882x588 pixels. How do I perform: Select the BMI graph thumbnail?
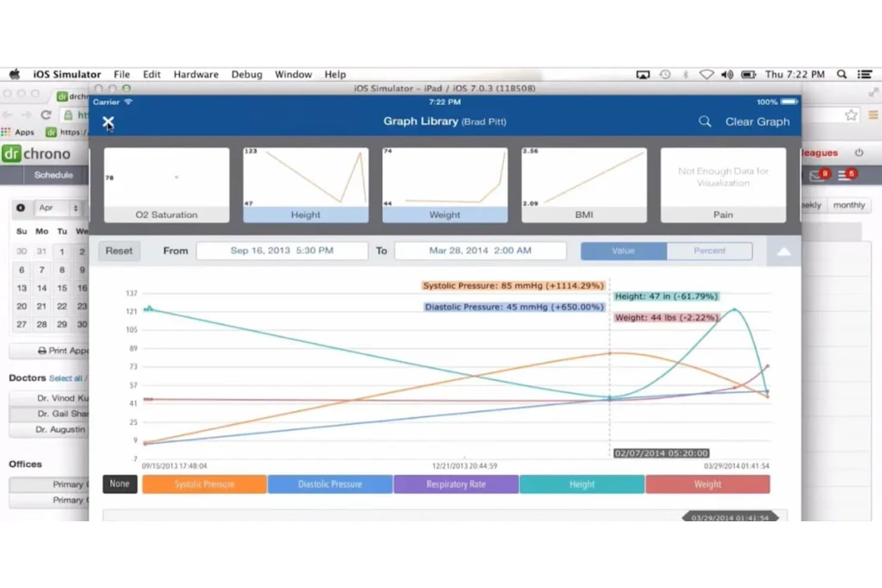tap(584, 185)
